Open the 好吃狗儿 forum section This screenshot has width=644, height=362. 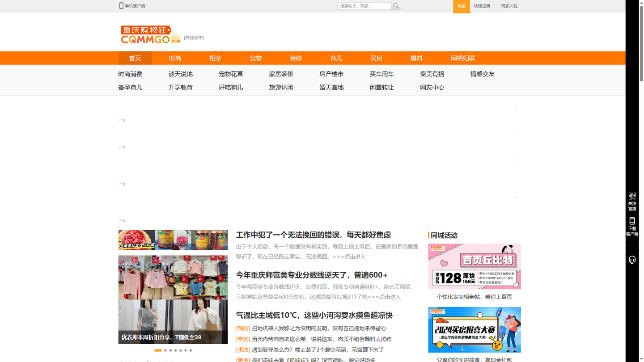pos(231,88)
